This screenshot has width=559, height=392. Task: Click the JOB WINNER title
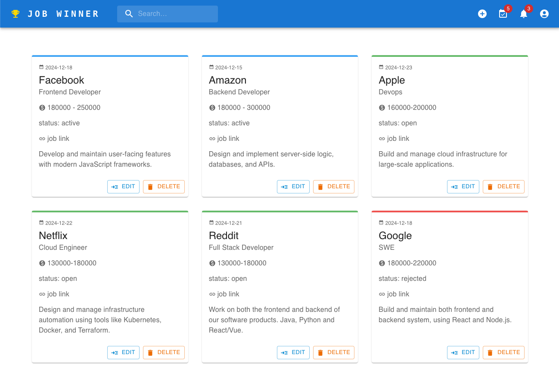pos(63,14)
